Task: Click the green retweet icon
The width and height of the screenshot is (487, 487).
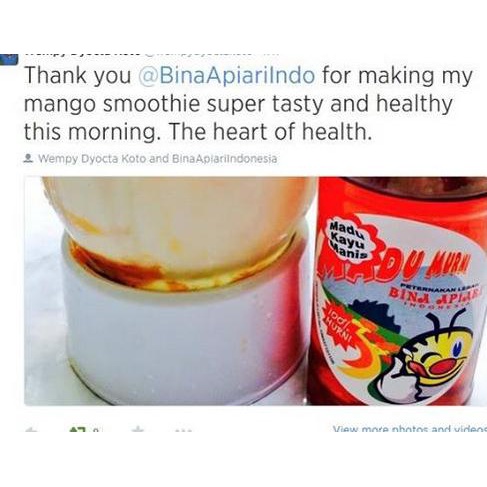Action: point(76,430)
